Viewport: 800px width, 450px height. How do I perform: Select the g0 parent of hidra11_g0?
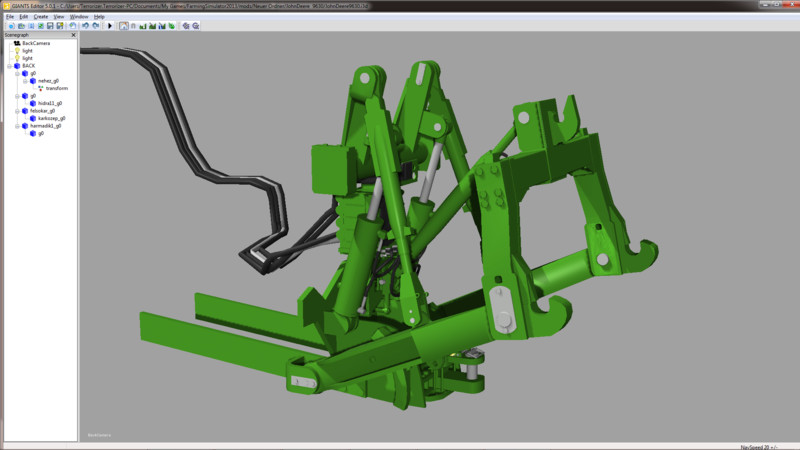[33, 96]
